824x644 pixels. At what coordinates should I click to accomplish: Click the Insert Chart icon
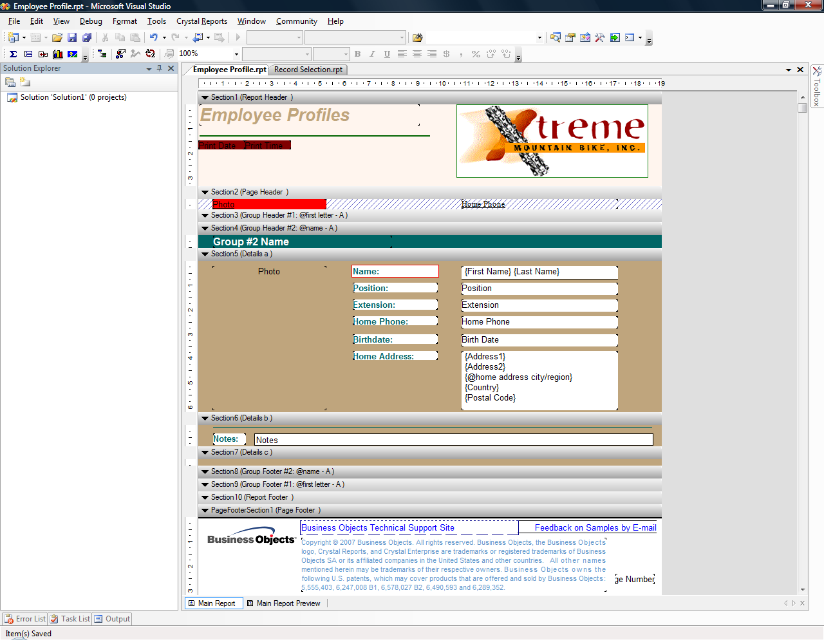point(57,54)
